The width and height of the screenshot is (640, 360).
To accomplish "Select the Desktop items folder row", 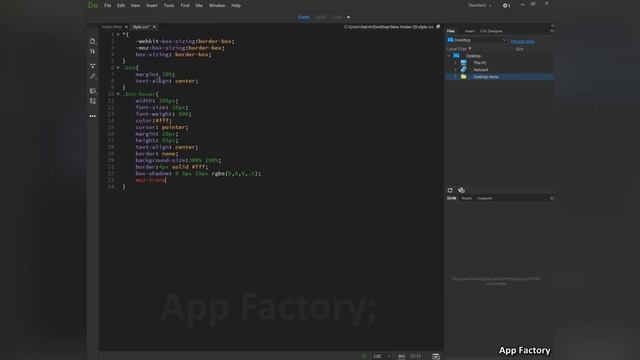I will click(500, 77).
